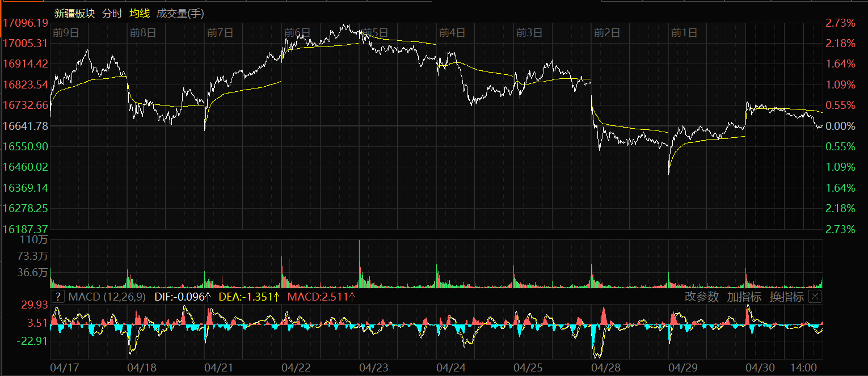Screen dimensions: 868x376
Task: Click the 04/30 date on the time axis
Action: coord(760,367)
